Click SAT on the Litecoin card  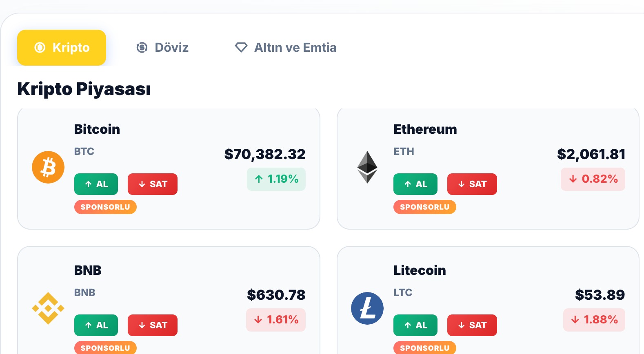472,325
